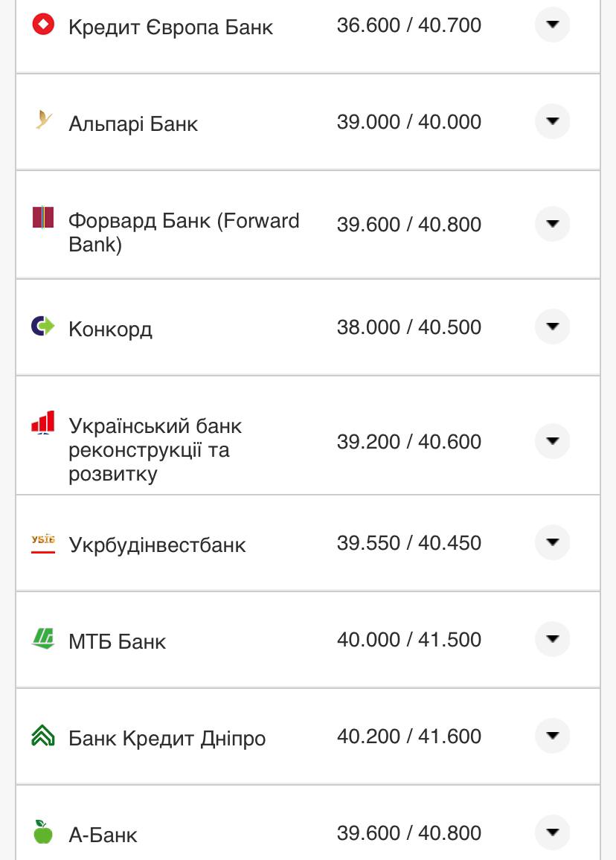The width and height of the screenshot is (616, 860).
Task: Open the МТБ Банк expand arrow
Action: (552, 639)
